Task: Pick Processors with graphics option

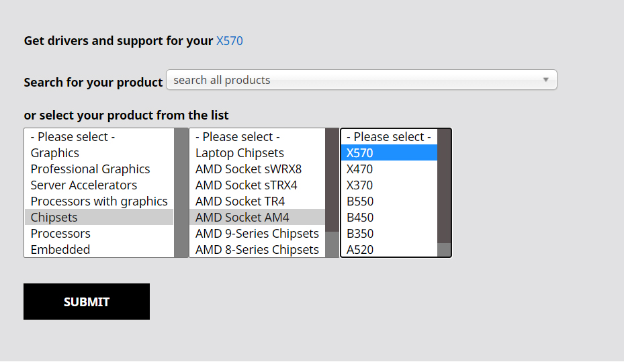Action: (99, 201)
